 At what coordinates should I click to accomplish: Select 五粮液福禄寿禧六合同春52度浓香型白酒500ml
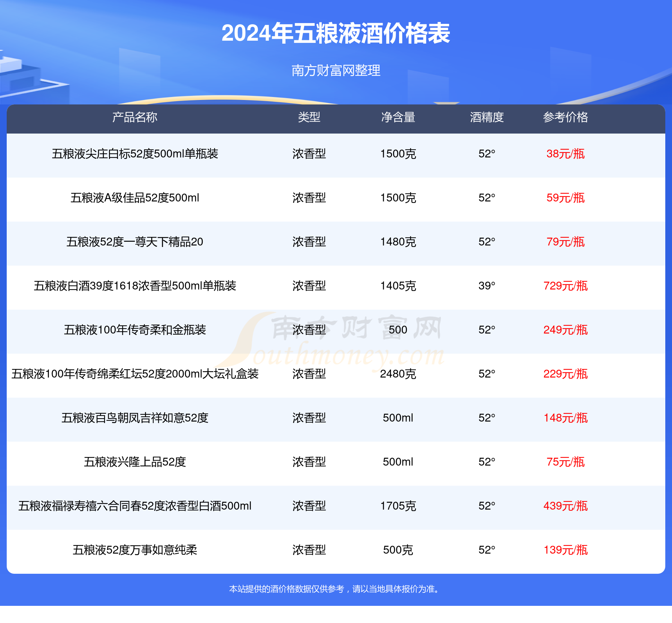click(135, 506)
